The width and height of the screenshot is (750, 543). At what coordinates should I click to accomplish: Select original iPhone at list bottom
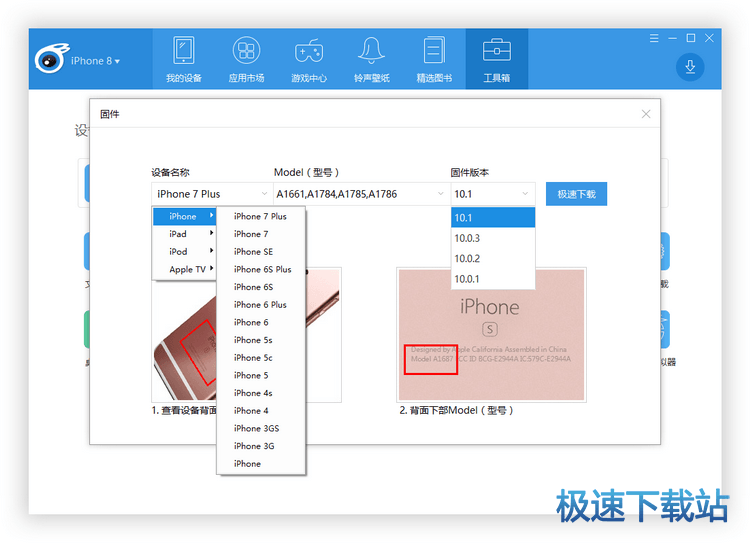pos(261,464)
